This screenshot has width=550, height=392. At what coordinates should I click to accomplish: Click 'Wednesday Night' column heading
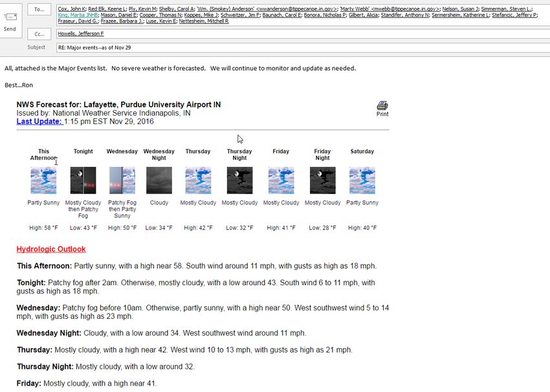(159, 155)
